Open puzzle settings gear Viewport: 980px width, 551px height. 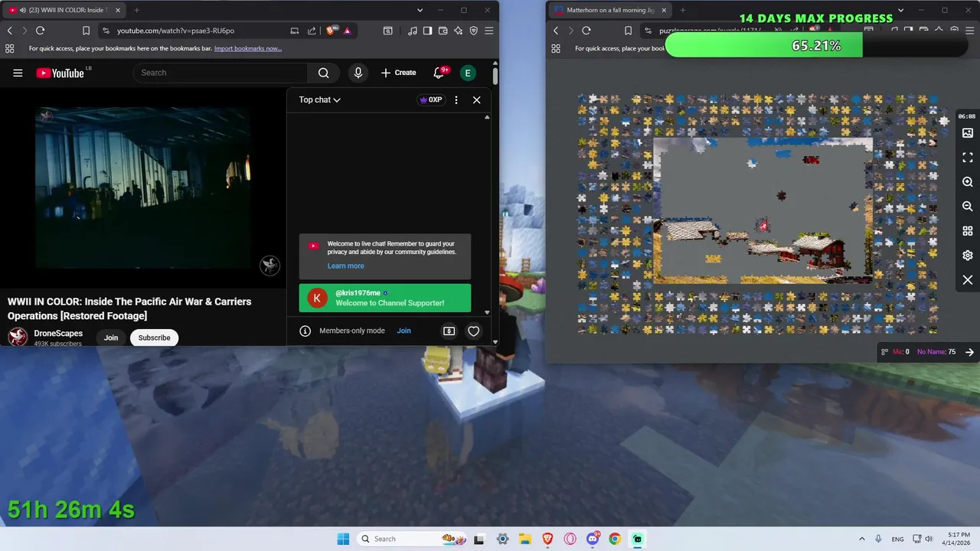click(968, 256)
